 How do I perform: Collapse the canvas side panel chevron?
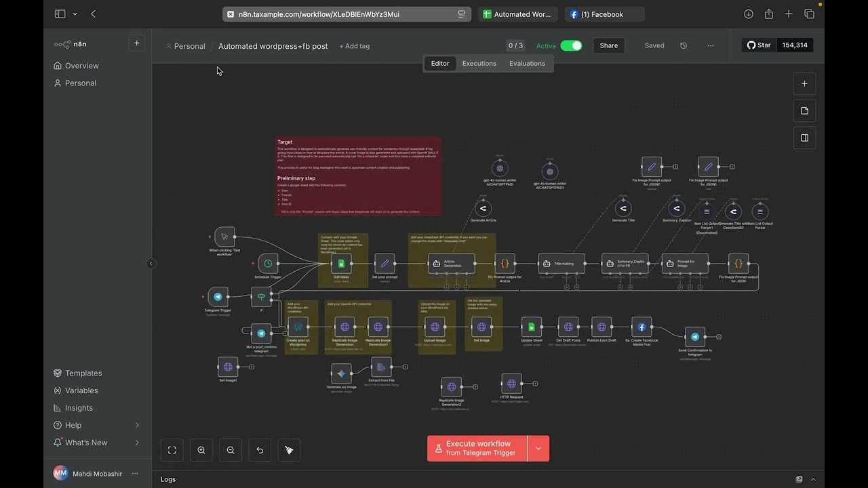tap(151, 263)
